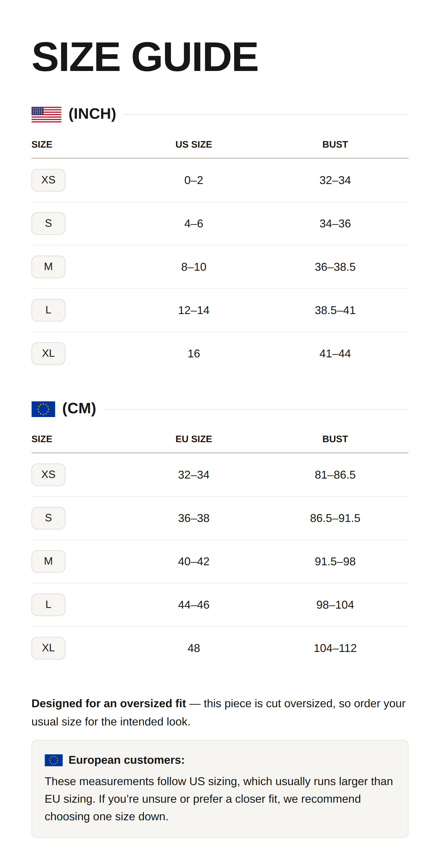Click the US flag icon
Image resolution: width=440 pixels, height=868 pixels.
pyautogui.click(x=47, y=114)
